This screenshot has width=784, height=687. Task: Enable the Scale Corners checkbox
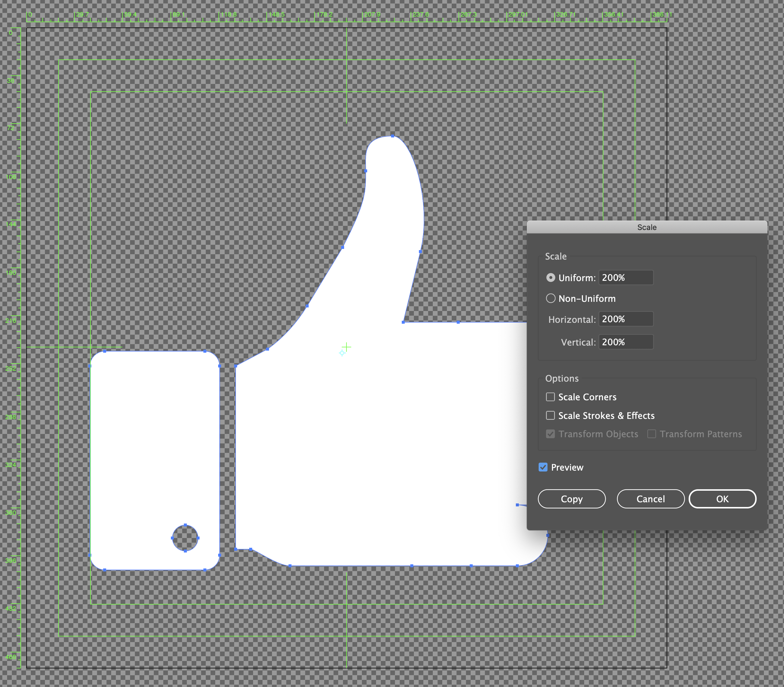click(x=550, y=397)
